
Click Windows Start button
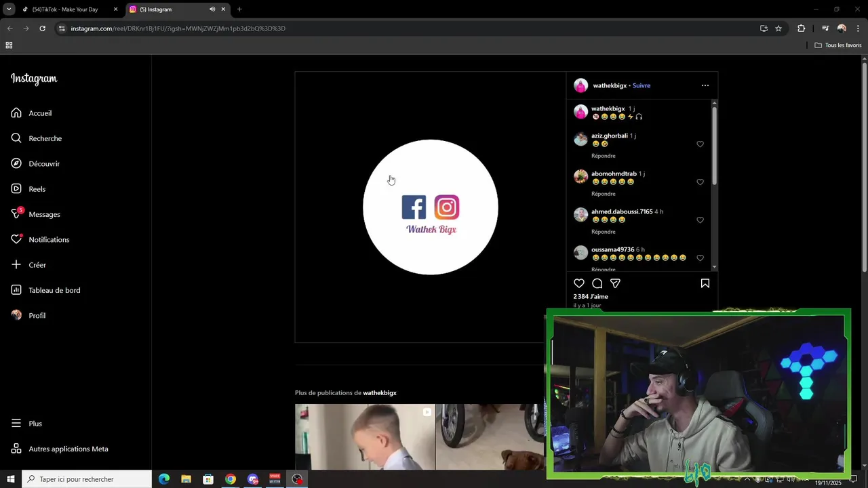click(x=11, y=479)
